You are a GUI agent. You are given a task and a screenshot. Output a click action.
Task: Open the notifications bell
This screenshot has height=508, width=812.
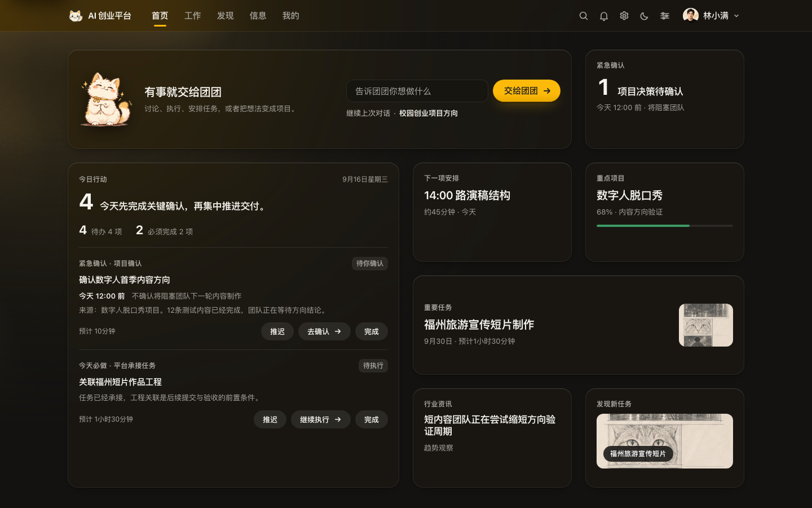pyautogui.click(x=604, y=16)
